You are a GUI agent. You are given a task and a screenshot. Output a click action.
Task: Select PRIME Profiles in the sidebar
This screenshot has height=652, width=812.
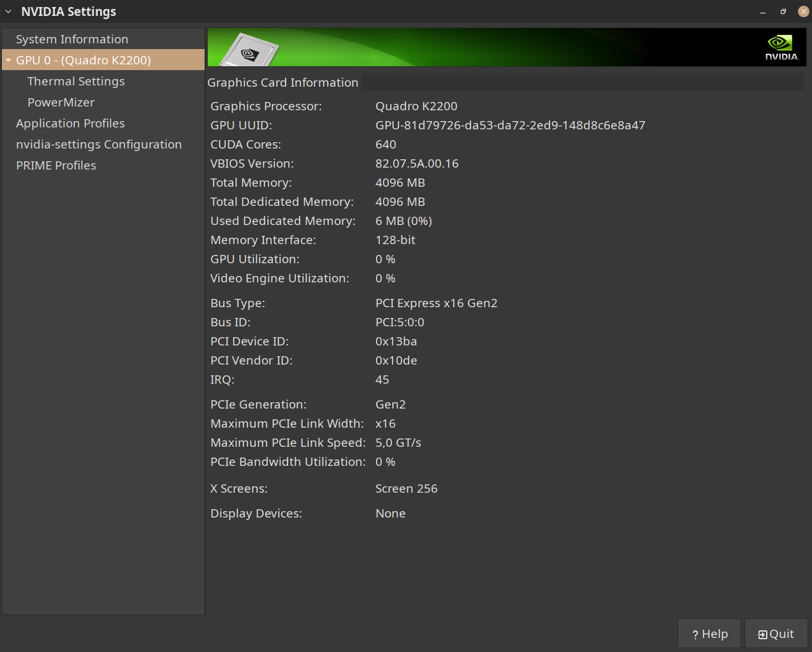tap(56, 165)
